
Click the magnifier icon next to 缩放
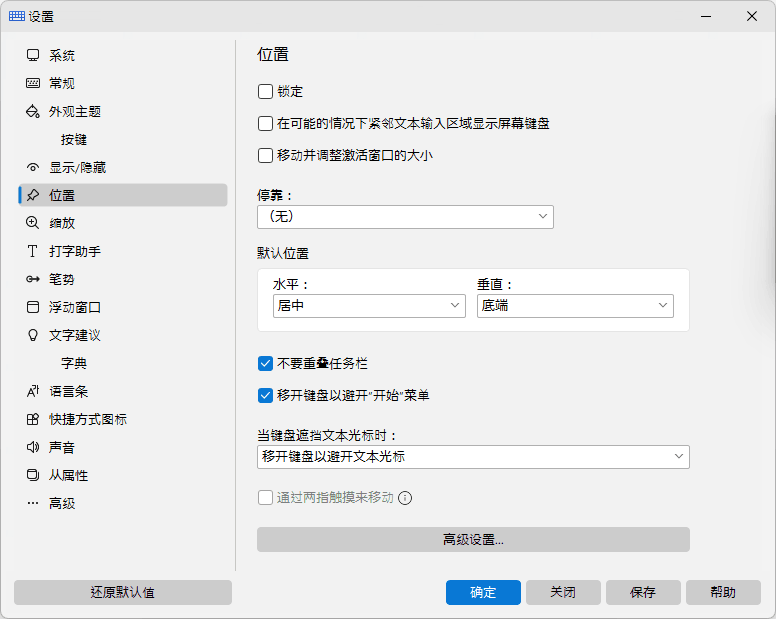click(x=33, y=223)
